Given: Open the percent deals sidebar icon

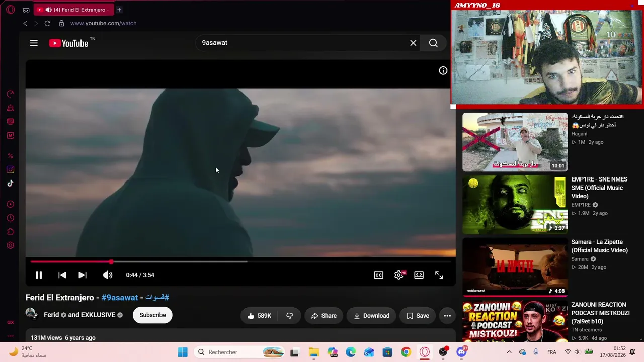Looking at the screenshot, I should pyautogui.click(x=10, y=156).
